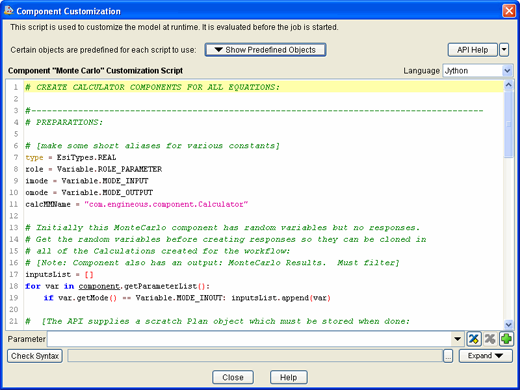Viewport: 520px width, 390px height.
Task: Click the line number 12 in gutter
Action: pyautogui.click(x=14, y=216)
